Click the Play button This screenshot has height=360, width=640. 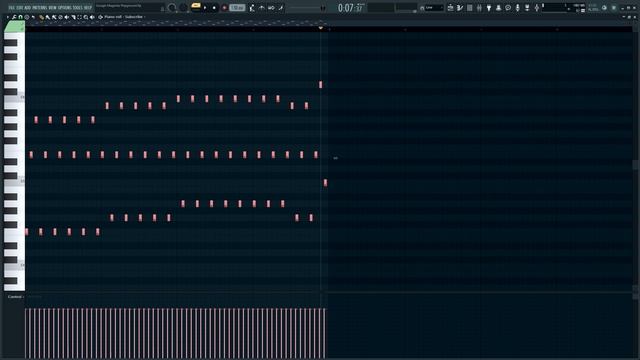[205, 7]
